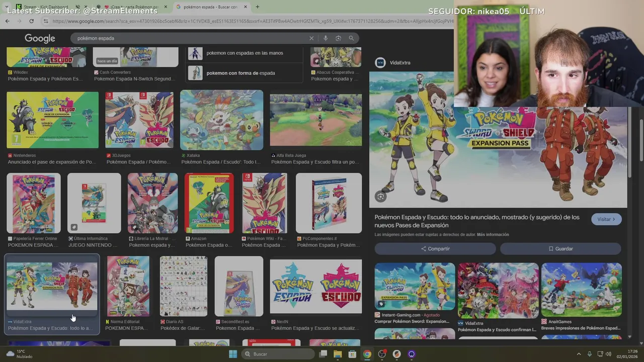This screenshot has width=644, height=362.
Task: Open Xataka starter Pokémon image result
Action: [221, 120]
